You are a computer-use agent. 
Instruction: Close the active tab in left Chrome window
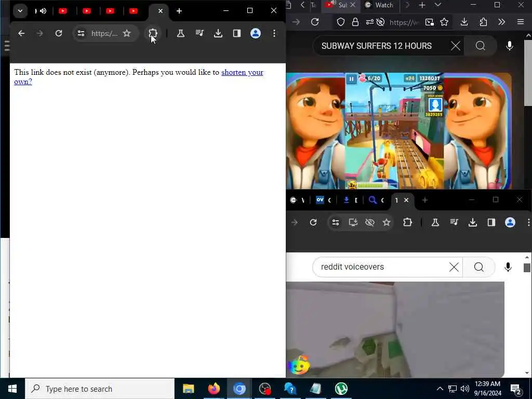click(x=161, y=11)
